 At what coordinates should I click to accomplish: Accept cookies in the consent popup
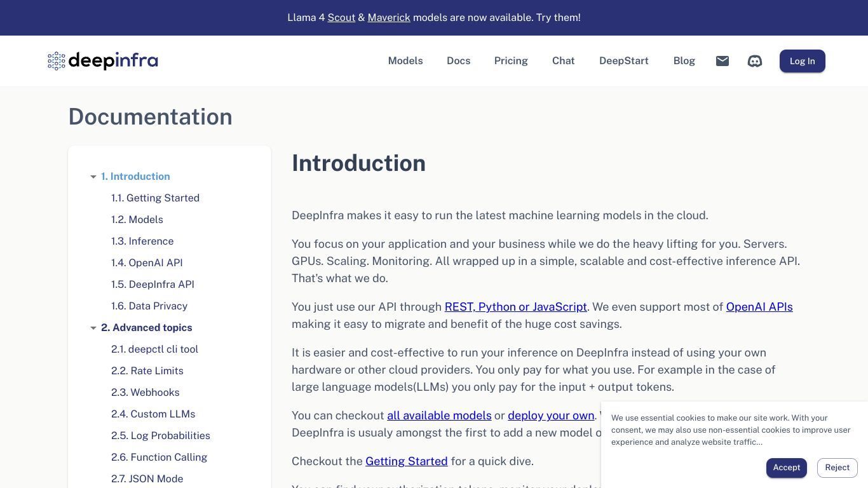click(787, 468)
